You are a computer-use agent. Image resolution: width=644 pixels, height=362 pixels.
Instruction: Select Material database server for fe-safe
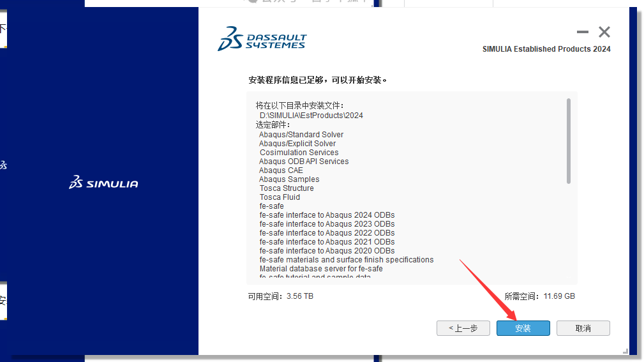tap(321, 269)
